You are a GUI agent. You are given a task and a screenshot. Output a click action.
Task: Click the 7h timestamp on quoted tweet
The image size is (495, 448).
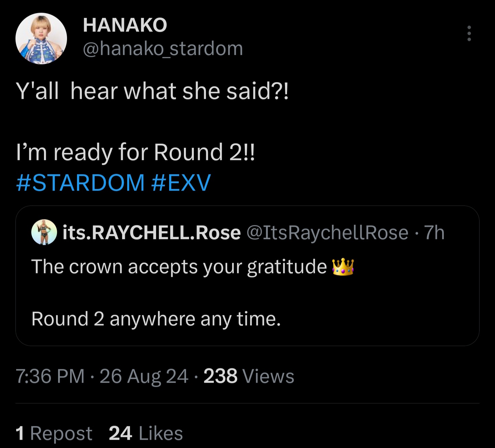[434, 233]
